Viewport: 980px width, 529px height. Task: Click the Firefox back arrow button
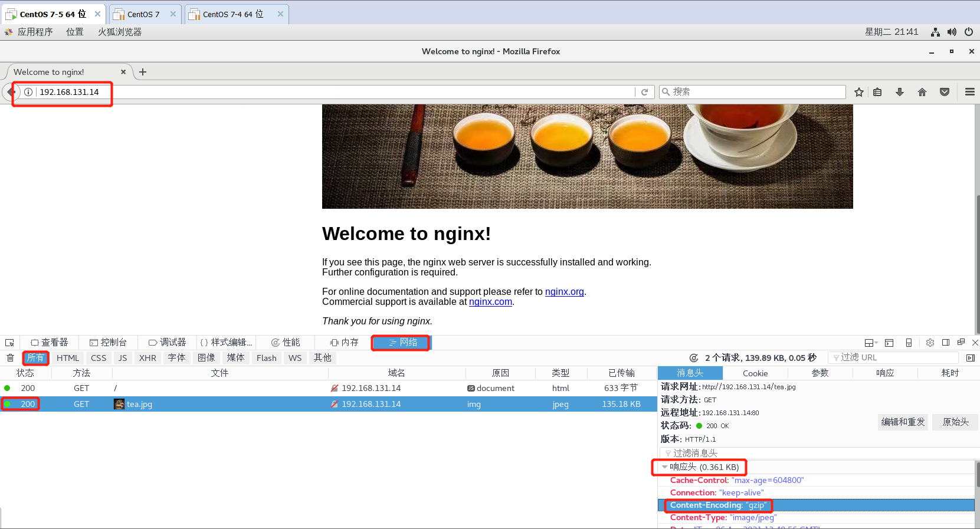pos(11,92)
